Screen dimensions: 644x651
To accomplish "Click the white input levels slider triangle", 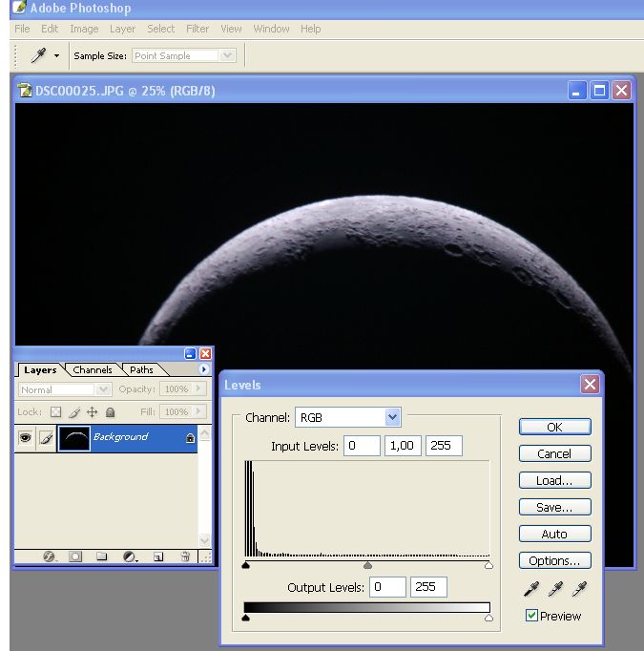I will point(488,565).
